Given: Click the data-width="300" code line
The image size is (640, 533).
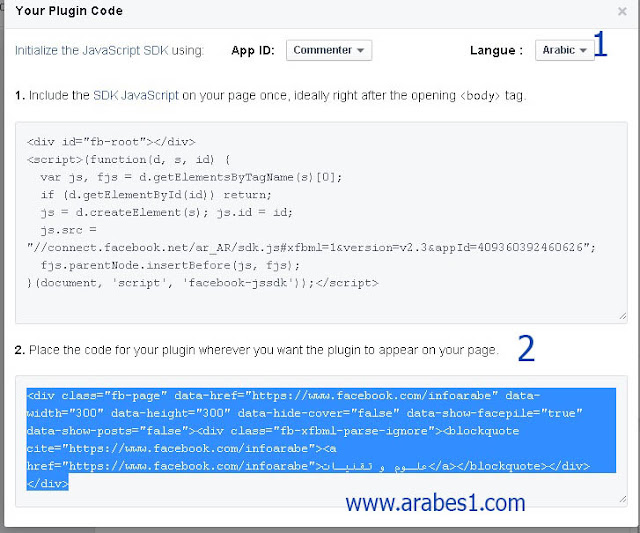Looking at the screenshot, I should click(304, 413).
